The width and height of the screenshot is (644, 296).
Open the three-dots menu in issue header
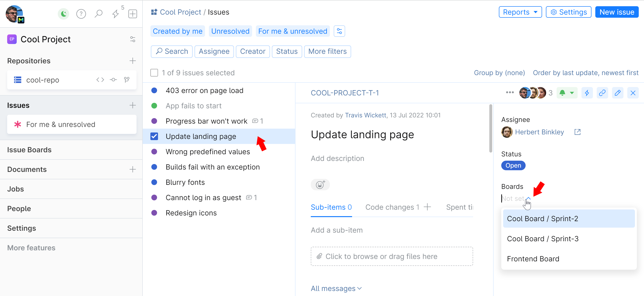coord(510,93)
